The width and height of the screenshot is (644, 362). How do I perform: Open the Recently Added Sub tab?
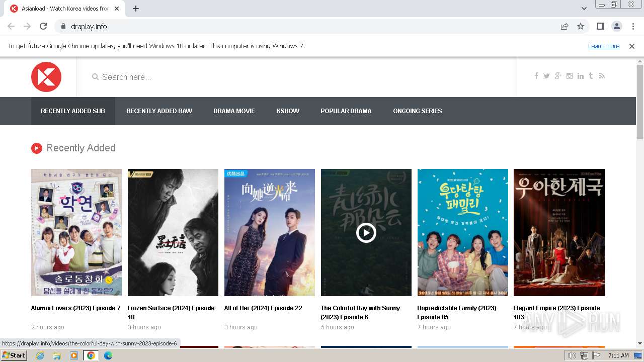[73, 111]
